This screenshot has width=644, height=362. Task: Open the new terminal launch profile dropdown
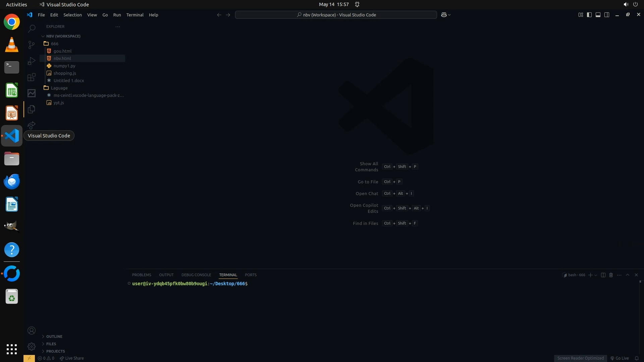coord(596,275)
